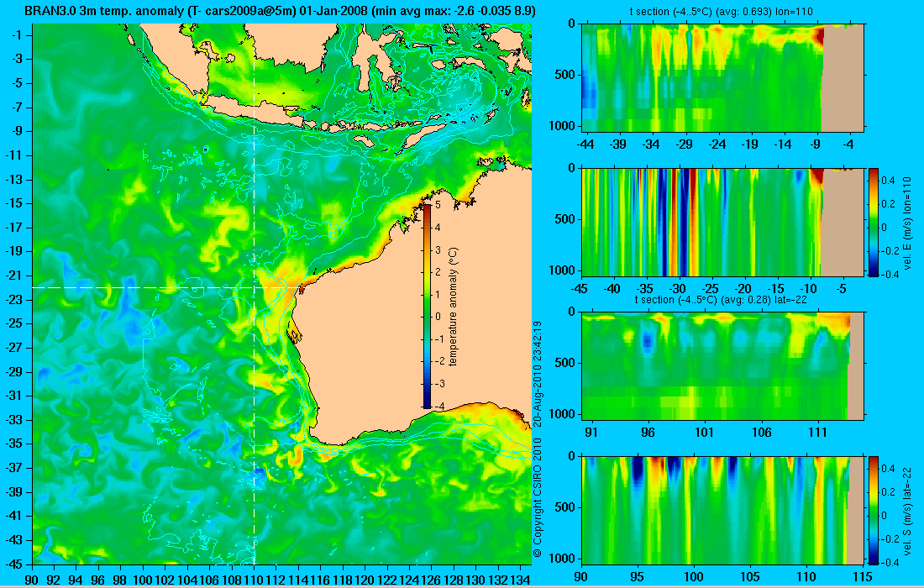Click '-0.4' on the vel. S colorbar
The height and width of the screenshot is (588, 924).
(888, 562)
